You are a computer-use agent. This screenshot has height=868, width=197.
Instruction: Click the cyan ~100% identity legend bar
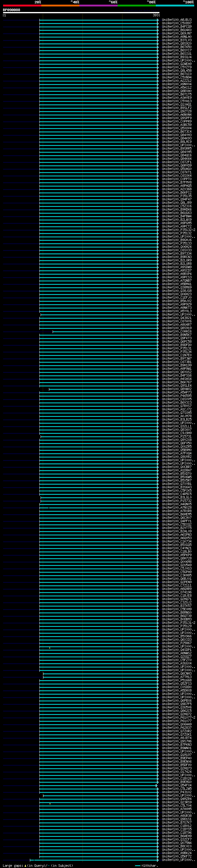tap(175, 6)
